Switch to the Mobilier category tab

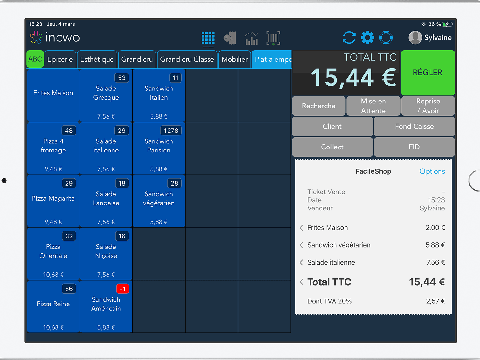(x=235, y=59)
